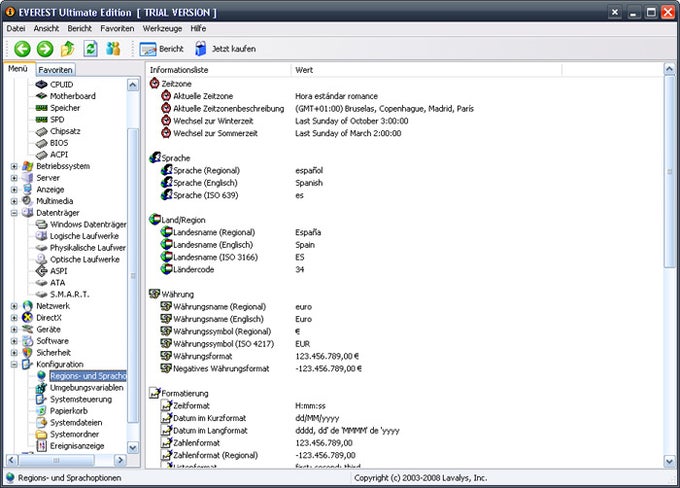Click the users icon in the toolbar
The height and width of the screenshot is (488, 680).
[x=113, y=49]
